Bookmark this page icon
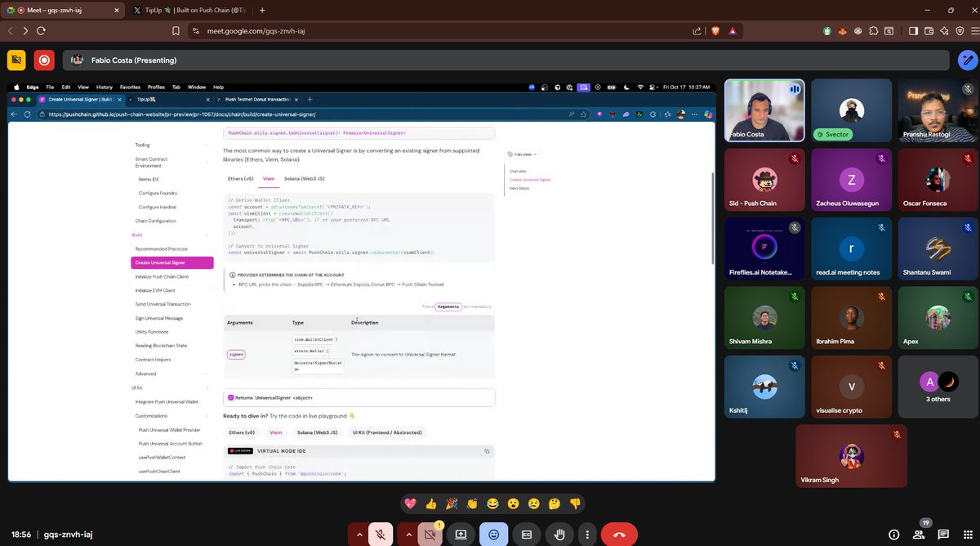The width and height of the screenshot is (980, 546). point(176,30)
